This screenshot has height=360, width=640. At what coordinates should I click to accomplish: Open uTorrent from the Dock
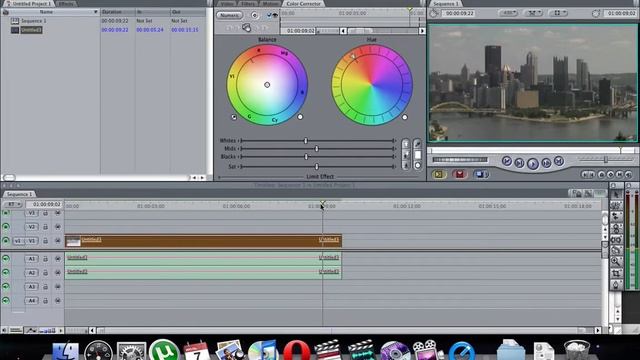(x=164, y=350)
